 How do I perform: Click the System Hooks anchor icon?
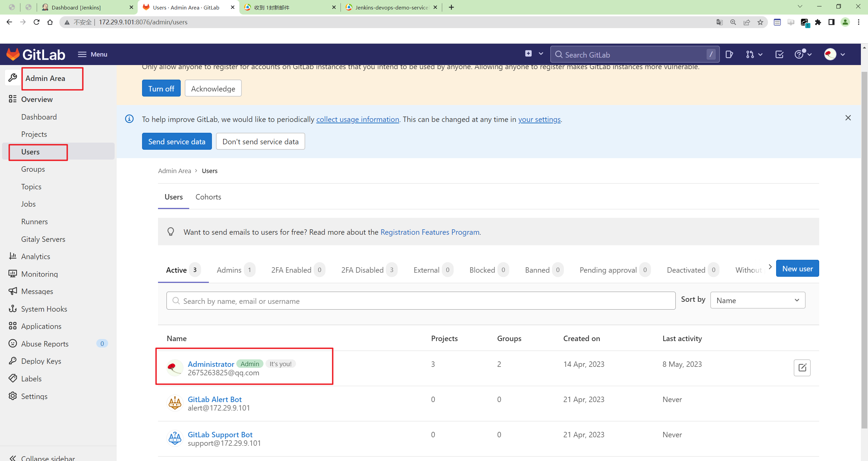[x=13, y=309]
